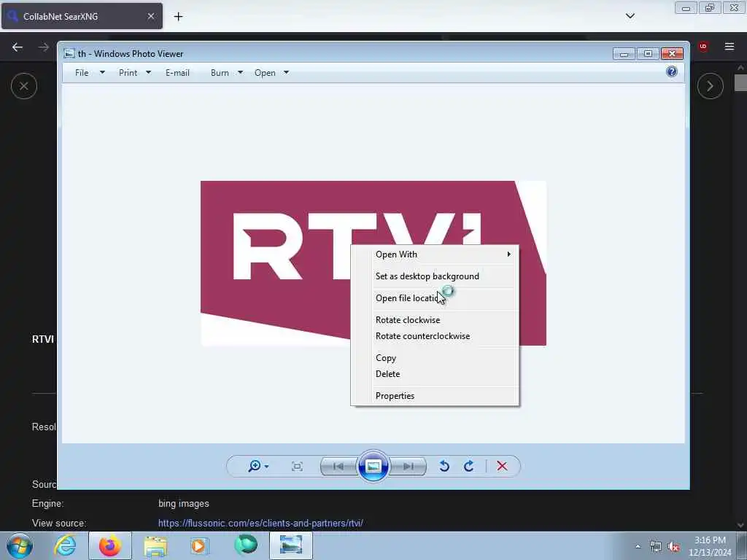Close the CollabNet SearXNG browser tab
The height and width of the screenshot is (560, 747).
(x=150, y=16)
